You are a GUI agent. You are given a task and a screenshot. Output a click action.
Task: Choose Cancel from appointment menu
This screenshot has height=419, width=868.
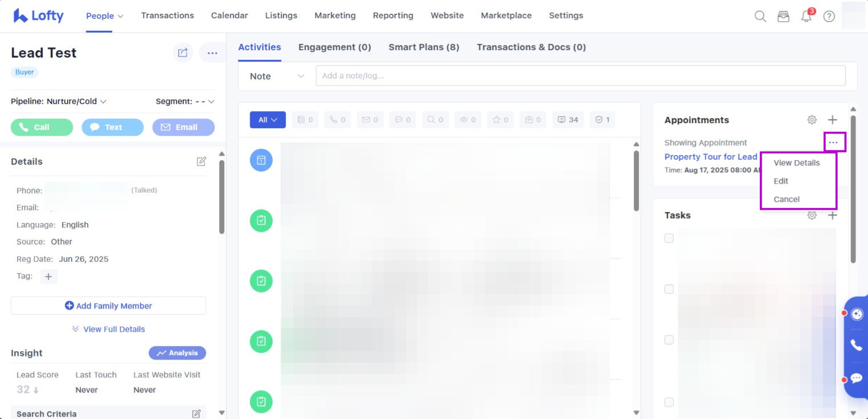(787, 199)
